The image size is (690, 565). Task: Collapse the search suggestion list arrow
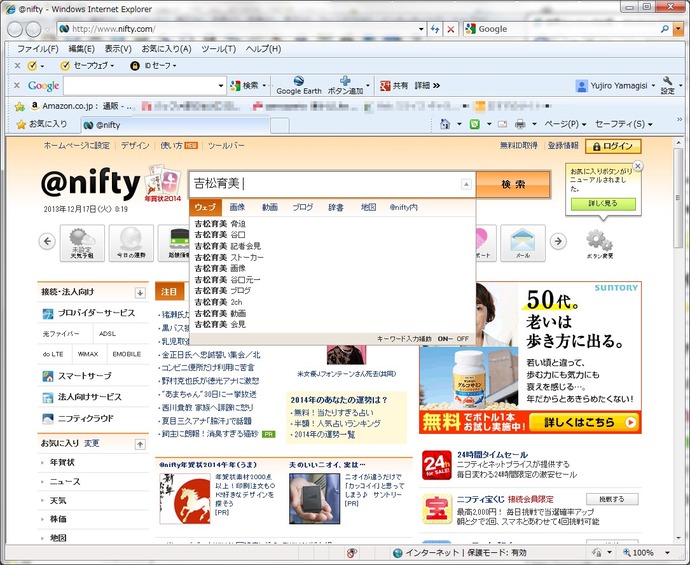[x=466, y=184]
